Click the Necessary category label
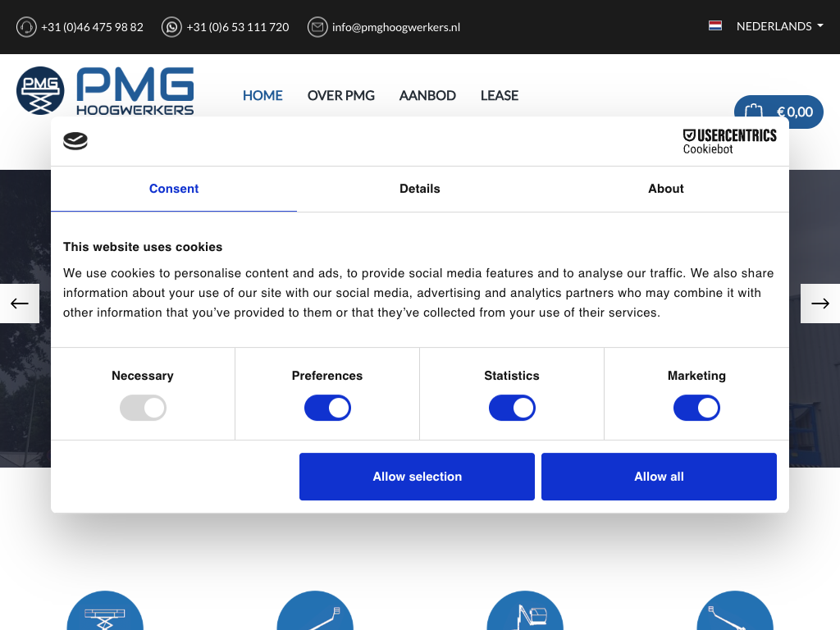 143,376
